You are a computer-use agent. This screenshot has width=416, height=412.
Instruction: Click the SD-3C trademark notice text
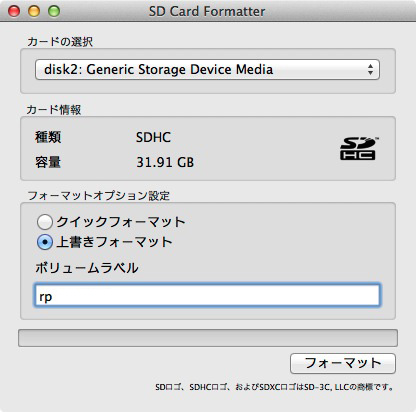point(275,387)
